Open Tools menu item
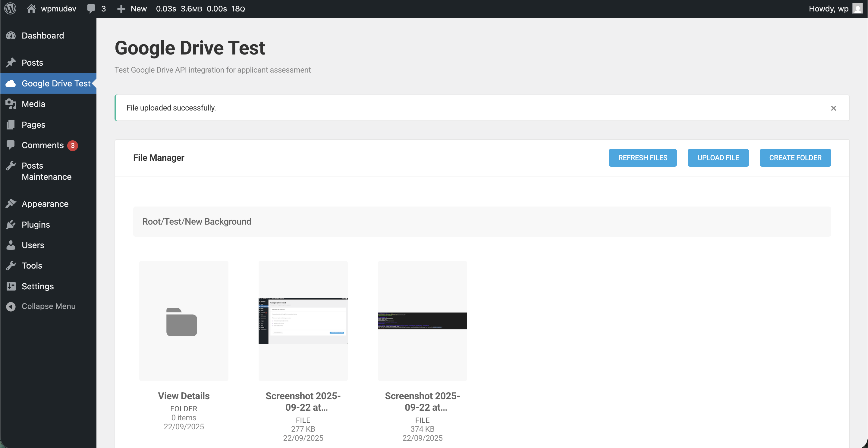The height and width of the screenshot is (448, 868). (32, 266)
